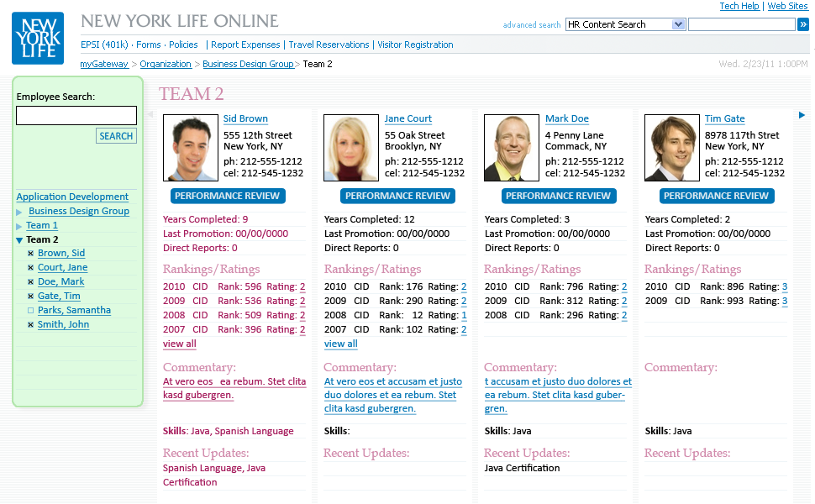Image resolution: width=815 pixels, height=504 pixels.
Task: Click the Web Sites link
Action: pyautogui.click(x=787, y=6)
